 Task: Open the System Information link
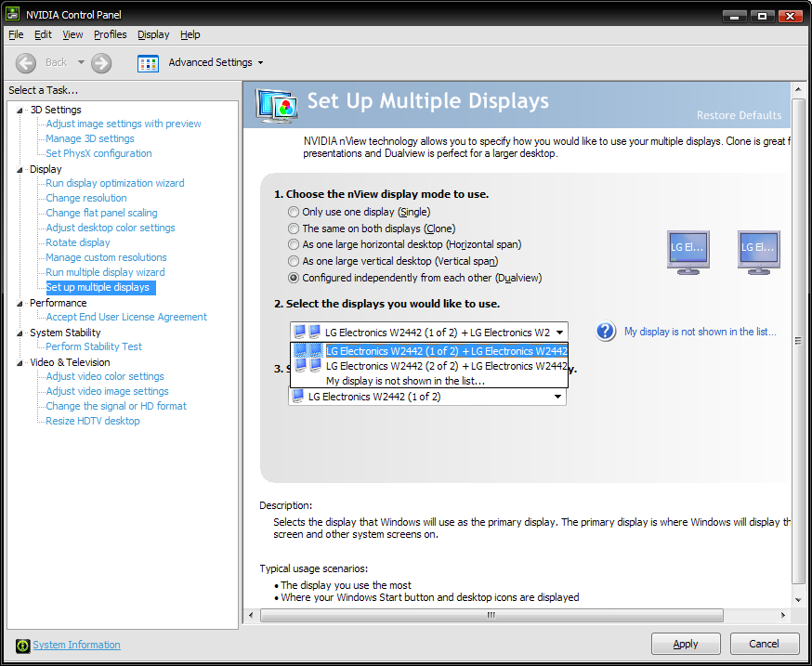point(76,645)
